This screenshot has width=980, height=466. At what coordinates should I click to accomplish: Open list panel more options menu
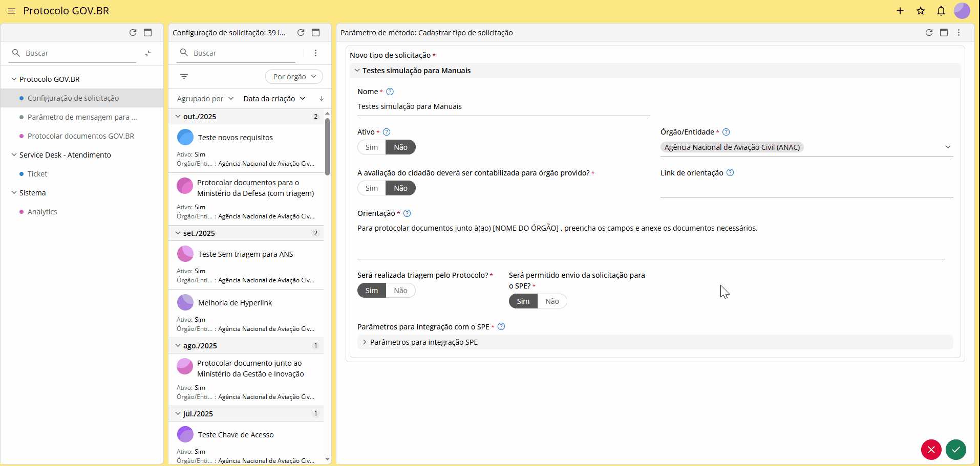316,53
